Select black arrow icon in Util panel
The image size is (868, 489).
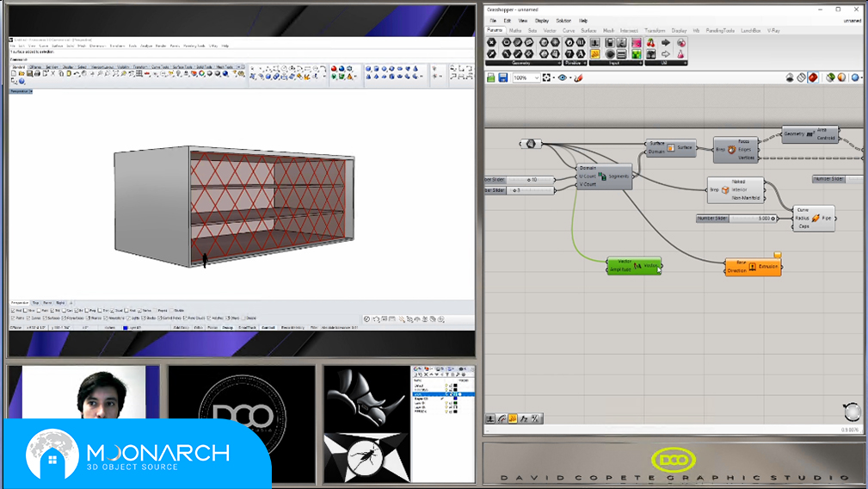pos(665,43)
